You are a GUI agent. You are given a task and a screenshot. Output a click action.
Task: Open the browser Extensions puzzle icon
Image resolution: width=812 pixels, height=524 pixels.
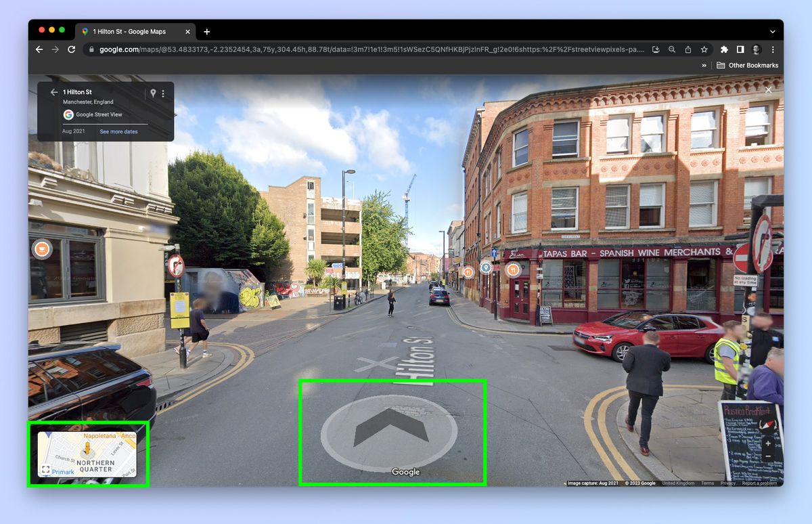click(724, 49)
